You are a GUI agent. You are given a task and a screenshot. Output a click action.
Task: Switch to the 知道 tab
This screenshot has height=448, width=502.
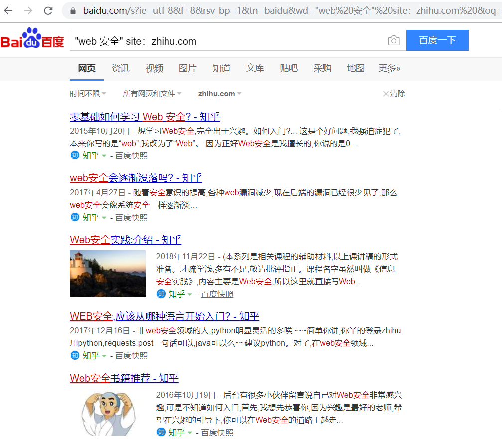pos(221,68)
